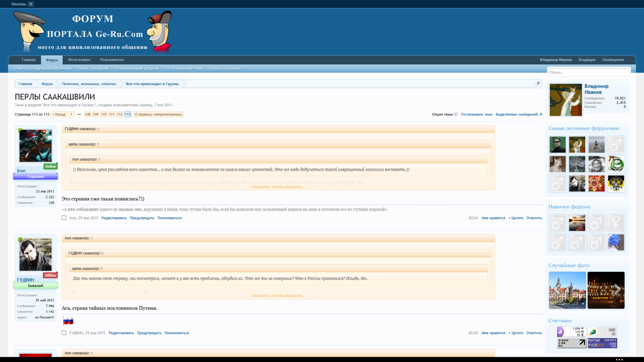The image size is (644, 362).
Task: Select the checkbox for ГУДВИН's post #2242
Action: tap(64, 333)
